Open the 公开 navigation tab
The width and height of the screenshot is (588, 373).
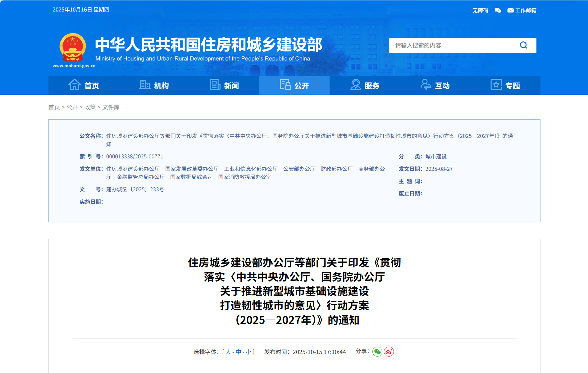[x=294, y=85]
